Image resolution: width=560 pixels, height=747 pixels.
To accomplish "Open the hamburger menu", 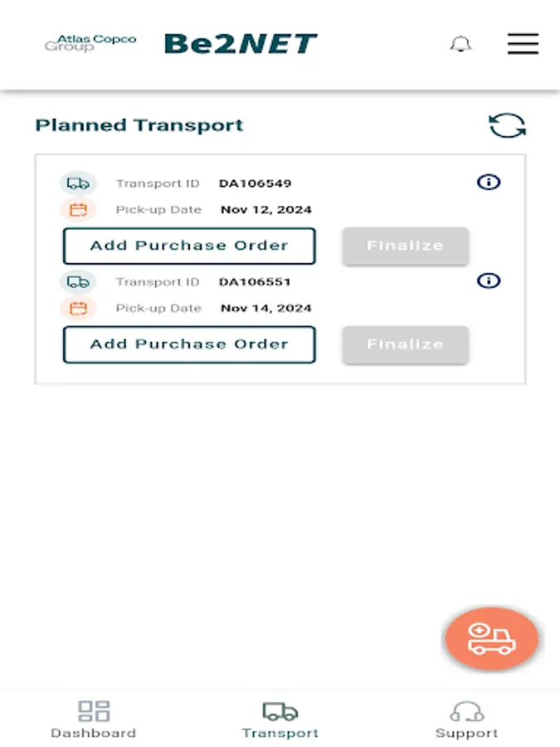I will (x=523, y=44).
